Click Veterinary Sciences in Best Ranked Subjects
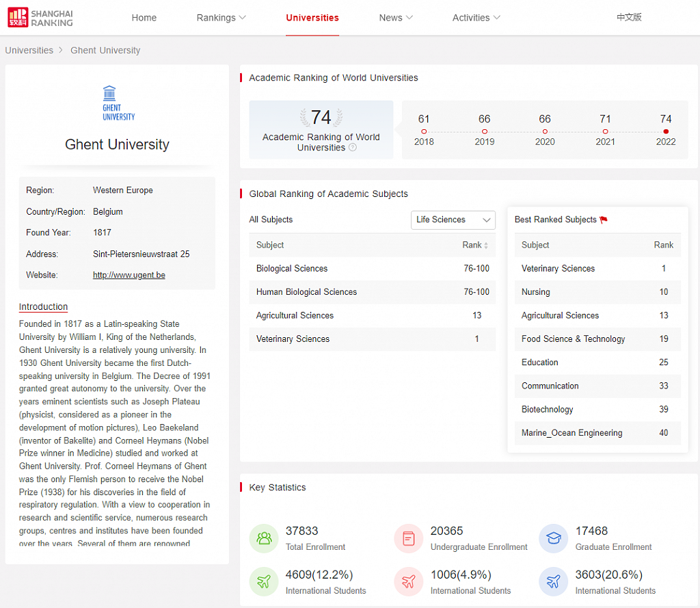Screen dimensions: 700x608 click(558, 269)
